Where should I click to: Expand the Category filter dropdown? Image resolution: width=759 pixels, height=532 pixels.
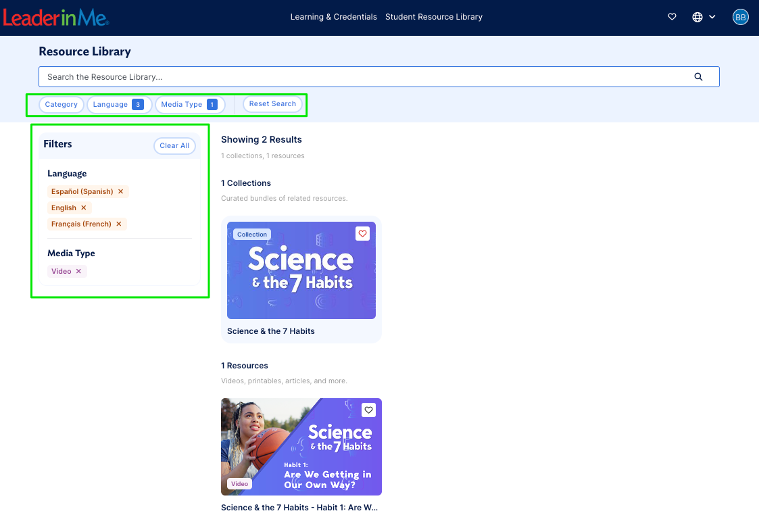(x=61, y=104)
